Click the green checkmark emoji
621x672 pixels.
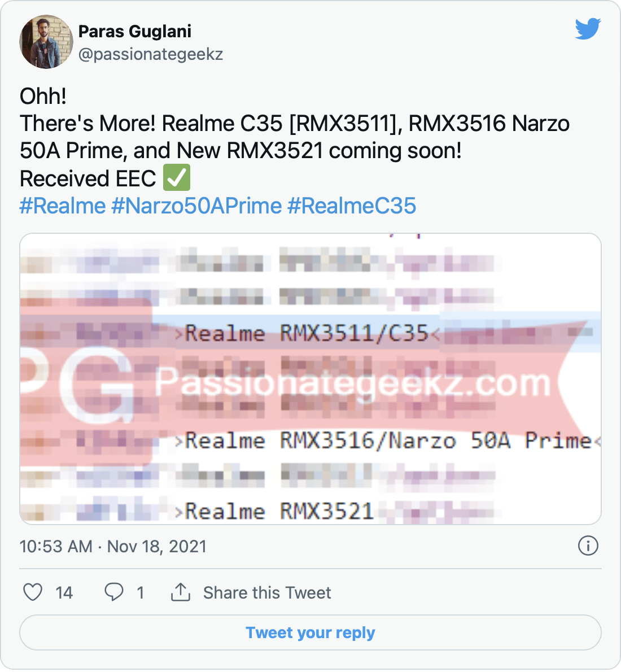click(177, 178)
